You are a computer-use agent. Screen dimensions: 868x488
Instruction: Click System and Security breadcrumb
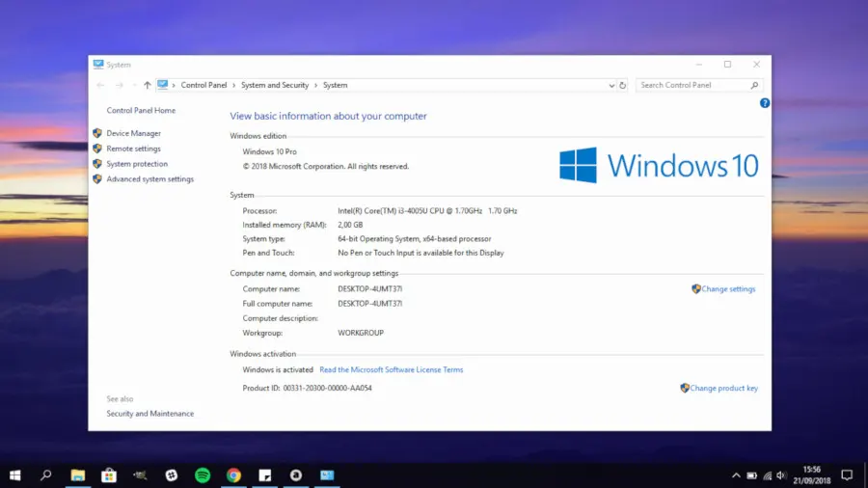(275, 85)
